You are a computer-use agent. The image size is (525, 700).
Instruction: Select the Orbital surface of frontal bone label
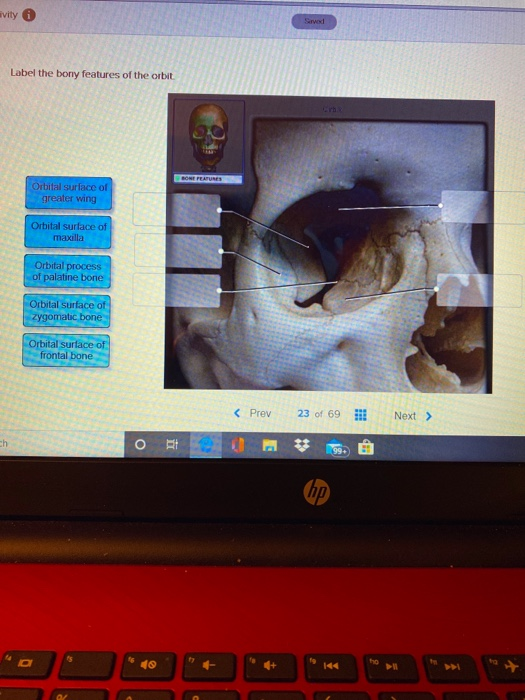[66, 350]
